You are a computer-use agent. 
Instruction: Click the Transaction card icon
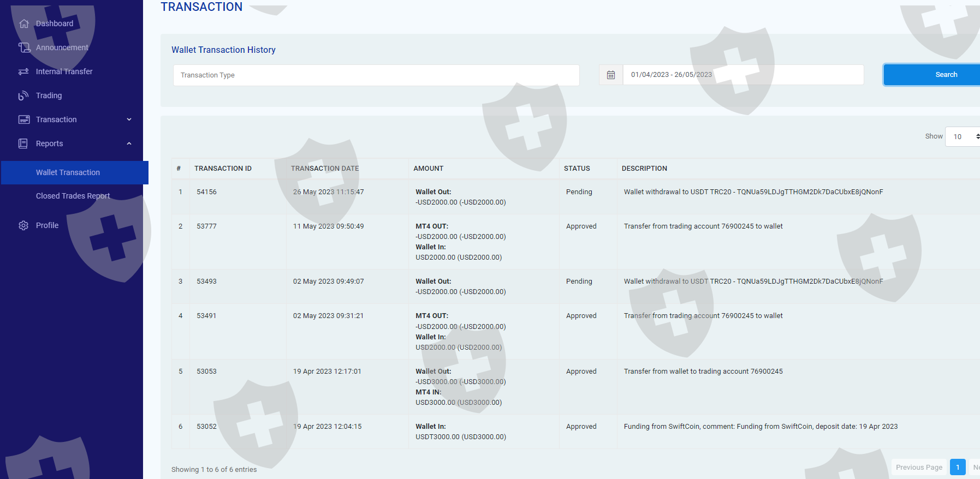[x=24, y=119]
